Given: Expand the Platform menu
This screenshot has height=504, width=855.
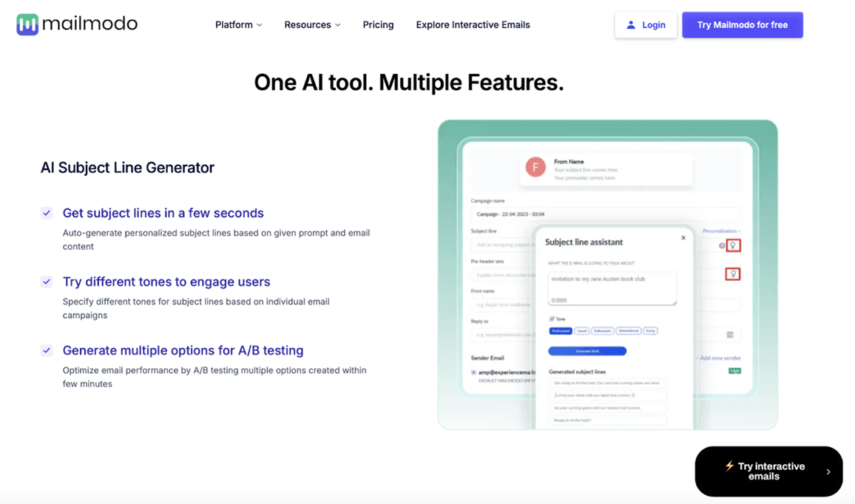Looking at the screenshot, I should (x=238, y=25).
